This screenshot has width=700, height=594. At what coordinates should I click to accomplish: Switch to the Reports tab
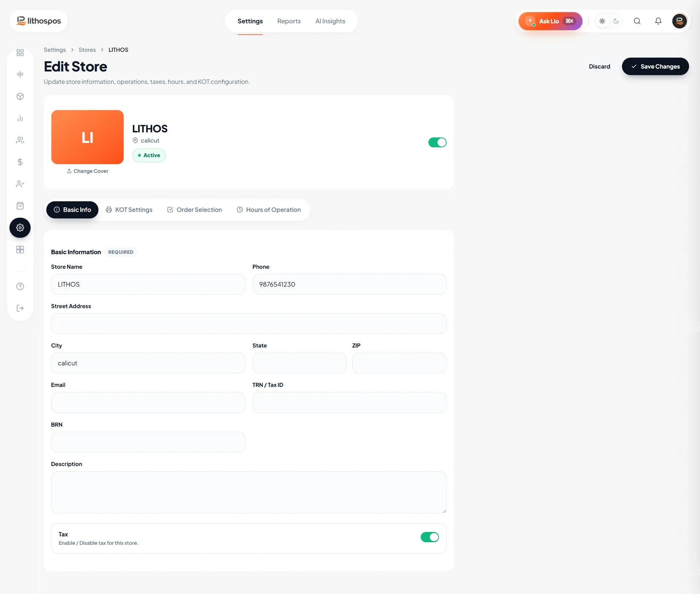(289, 21)
